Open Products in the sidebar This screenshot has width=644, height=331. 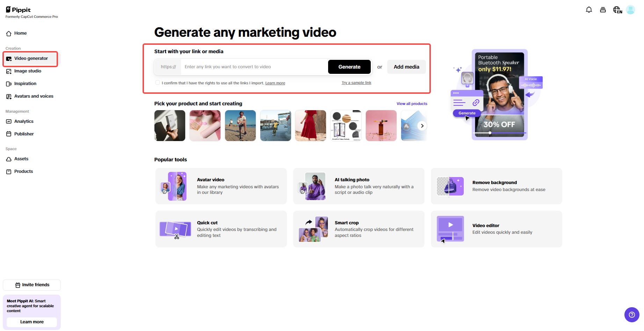[x=23, y=171]
